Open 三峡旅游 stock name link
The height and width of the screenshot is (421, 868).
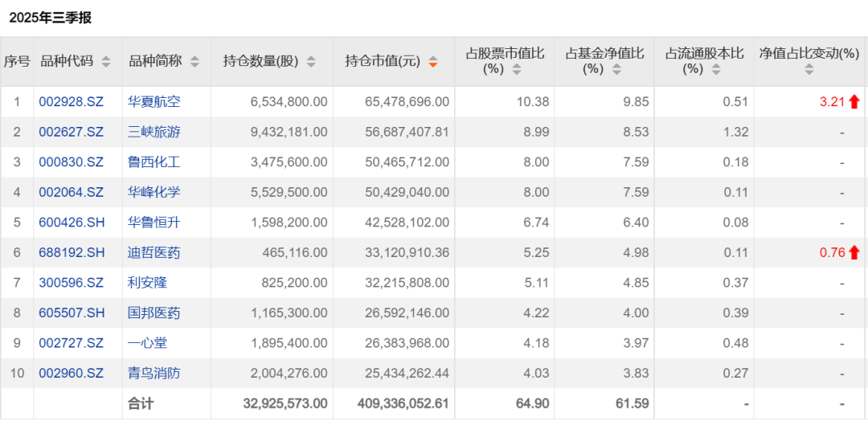pos(154,132)
